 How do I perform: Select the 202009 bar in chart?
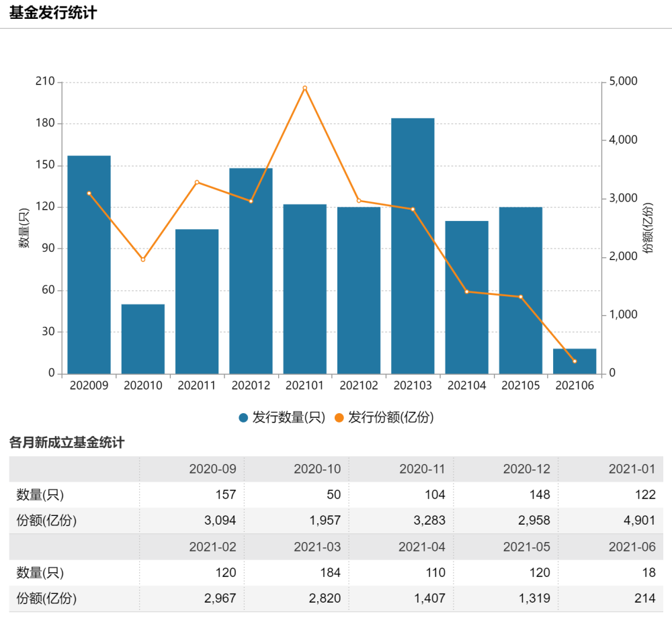(89, 265)
